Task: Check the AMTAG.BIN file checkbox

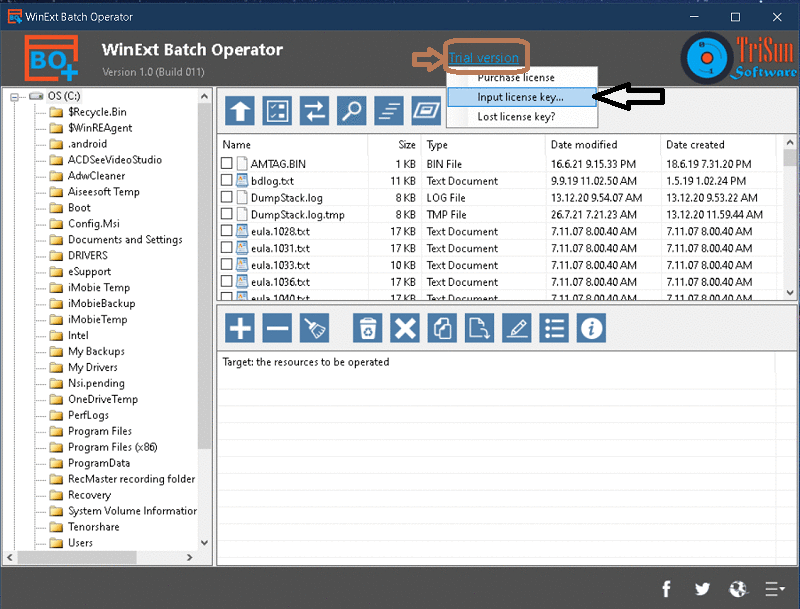Action: (x=225, y=164)
